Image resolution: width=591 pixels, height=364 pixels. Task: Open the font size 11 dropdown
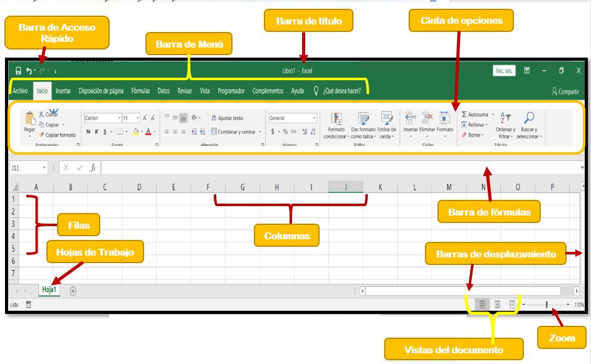[x=138, y=118]
